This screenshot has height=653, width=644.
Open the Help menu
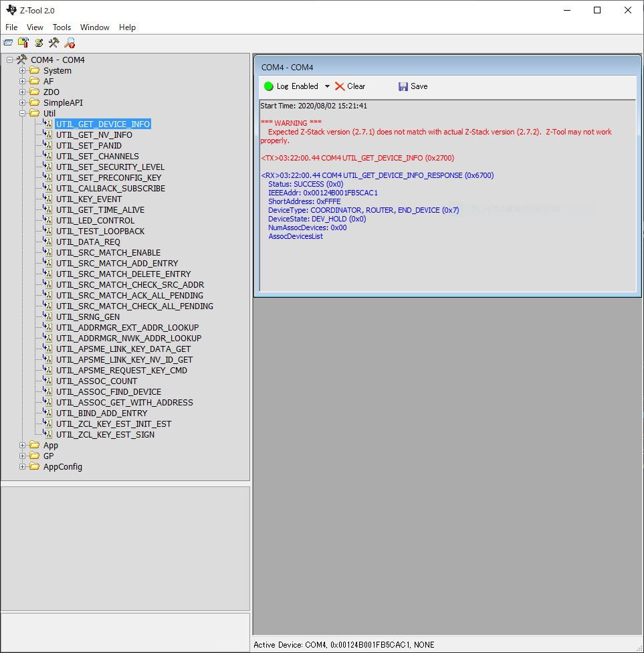point(127,27)
